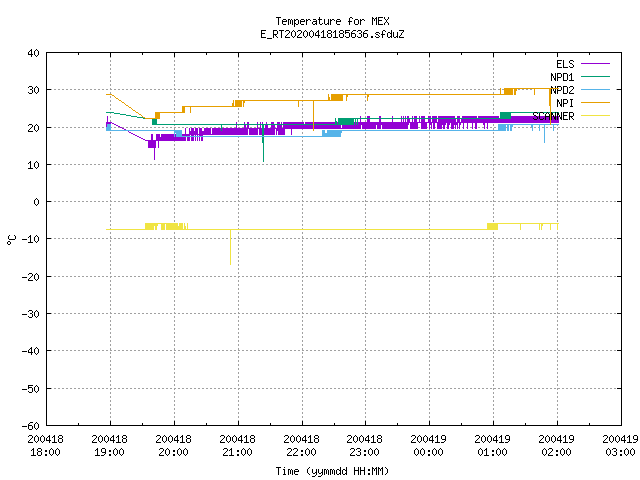640x480 pixels.
Task: Click the y-axis tick label '0'
Action: click(37, 202)
